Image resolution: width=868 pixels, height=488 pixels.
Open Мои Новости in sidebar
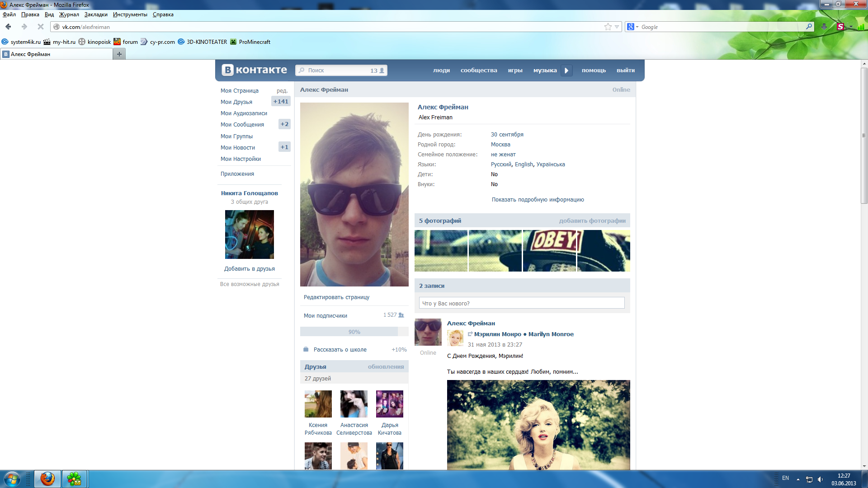point(238,148)
